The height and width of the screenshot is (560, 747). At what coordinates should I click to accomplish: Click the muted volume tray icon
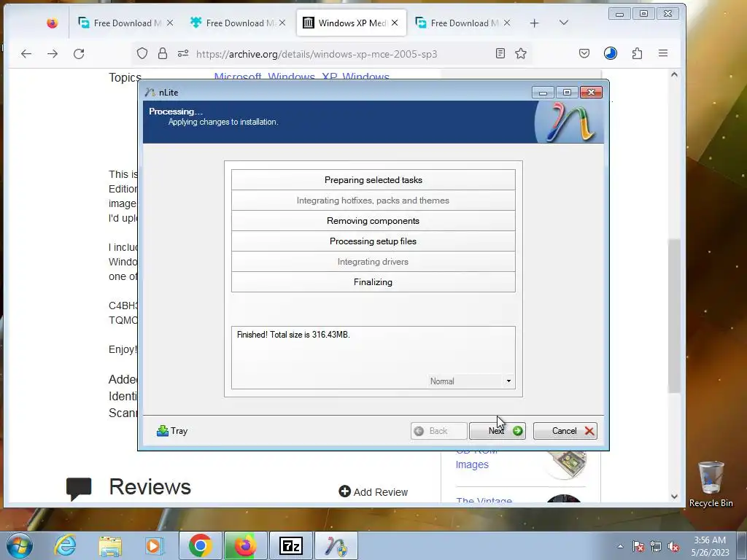coord(673,546)
